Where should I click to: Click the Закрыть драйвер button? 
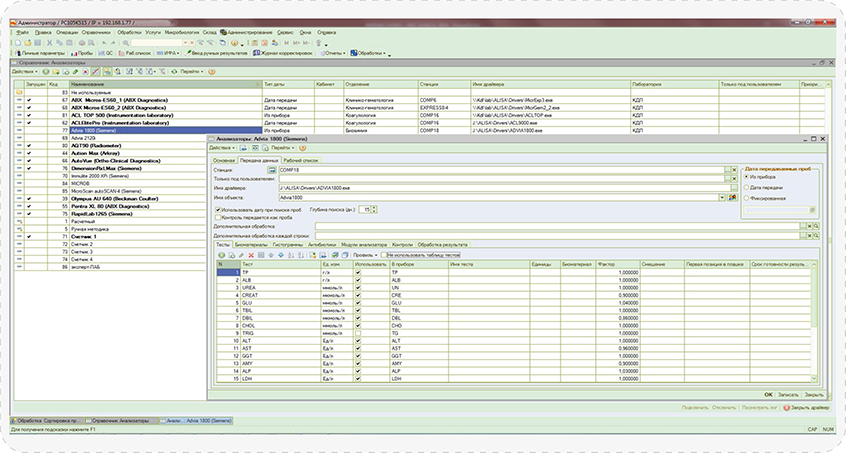tap(806, 408)
